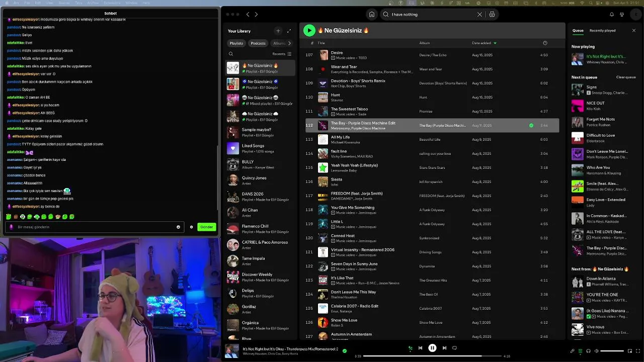The image size is (644, 362).
Task: Mute the Spotify volume speaker icon
Action: pos(596,351)
